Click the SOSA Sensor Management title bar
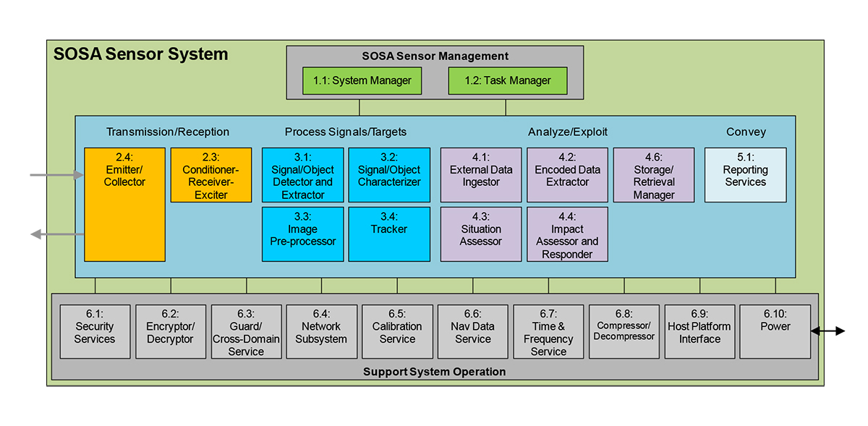The image size is (868, 426). 435,56
